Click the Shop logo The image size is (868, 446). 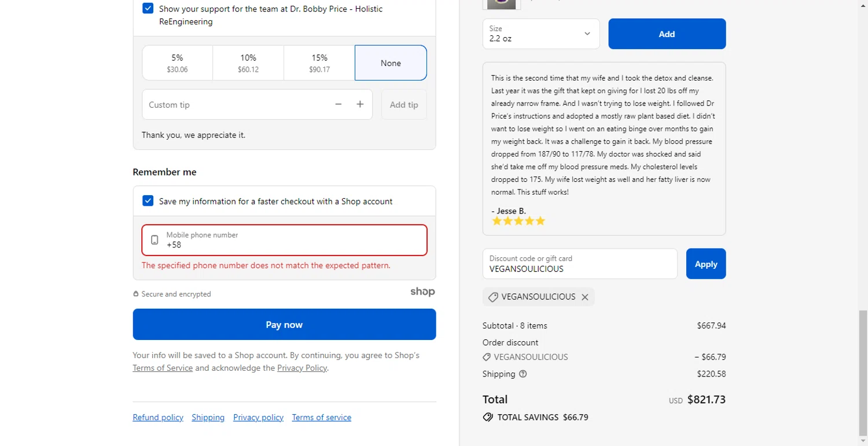point(422,291)
